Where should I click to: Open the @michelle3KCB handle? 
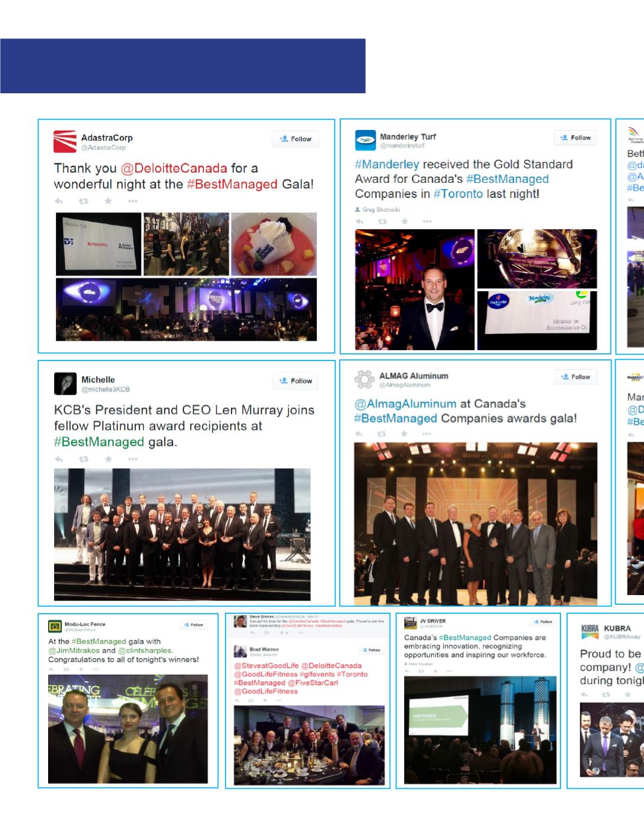tap(106, 389)
